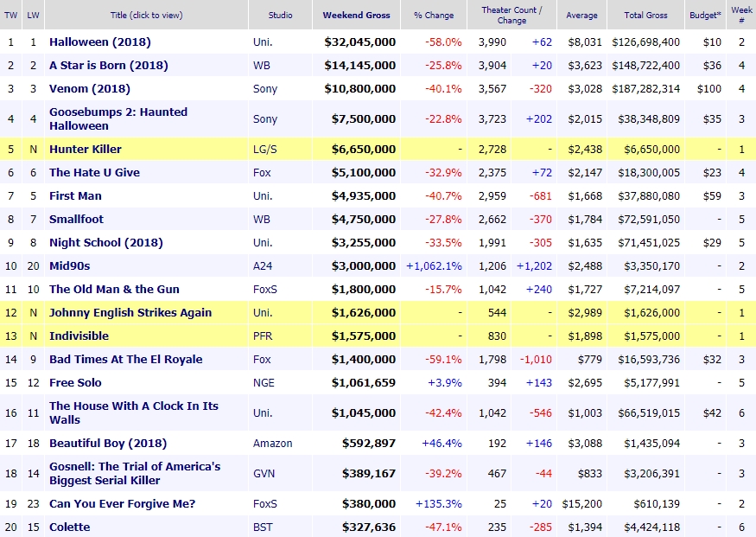
Task: Click Sony studio in the Venom row
Action: tap(265, 89)
